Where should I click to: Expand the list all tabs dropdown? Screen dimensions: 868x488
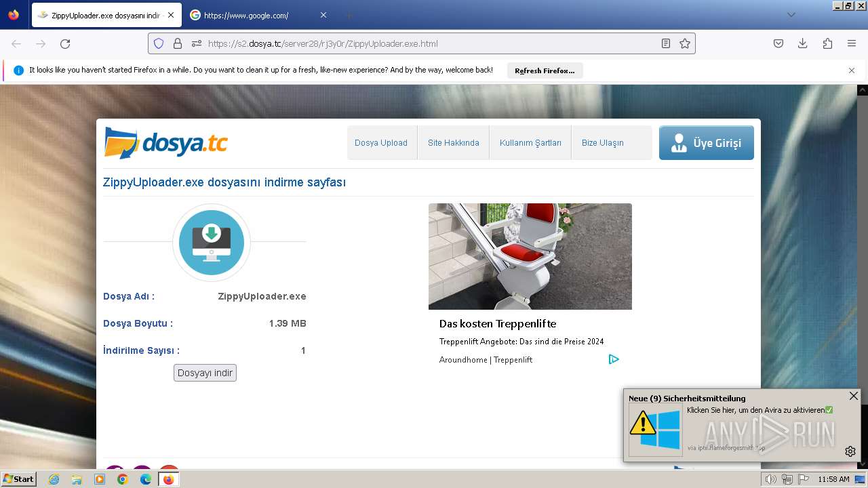[x=791, y=15]
